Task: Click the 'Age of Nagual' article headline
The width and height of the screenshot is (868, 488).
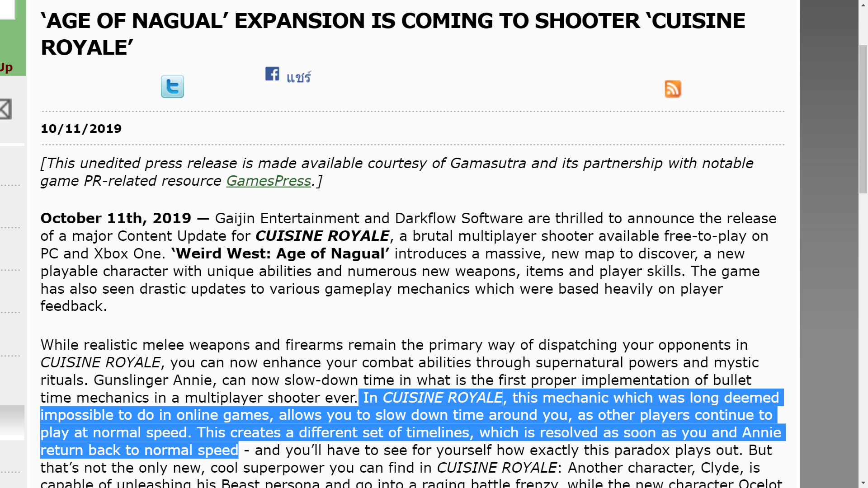Action: 393,34
